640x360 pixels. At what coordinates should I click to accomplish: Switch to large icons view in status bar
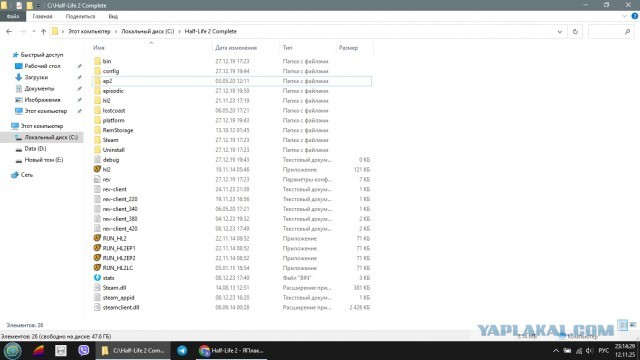[633, 325]
